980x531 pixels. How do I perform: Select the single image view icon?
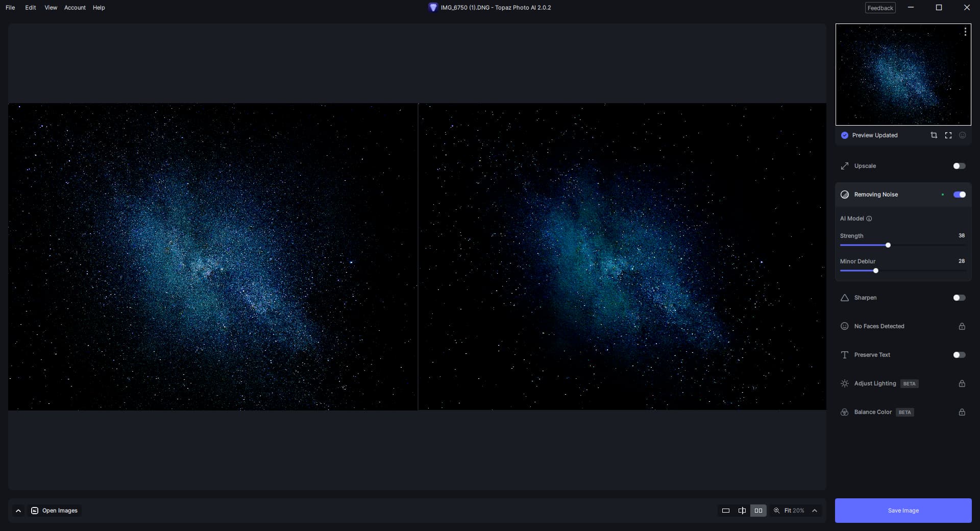(725, 511)
